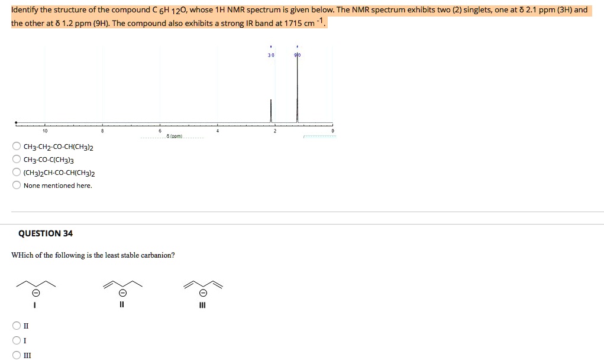Select option II for Question 34
The width and height of the screenshot is (604, 364).
[16, 326]
